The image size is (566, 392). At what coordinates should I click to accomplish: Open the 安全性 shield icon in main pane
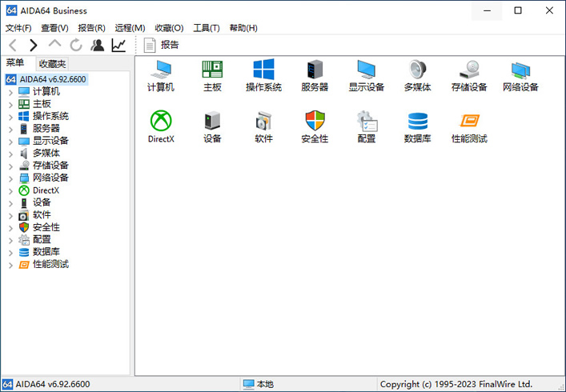point(315,126)
